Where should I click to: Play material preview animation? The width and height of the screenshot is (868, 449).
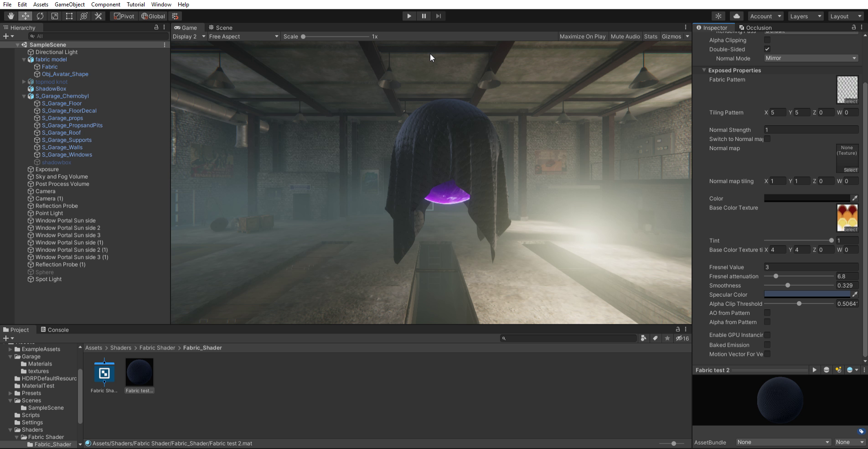pos(815,370)
